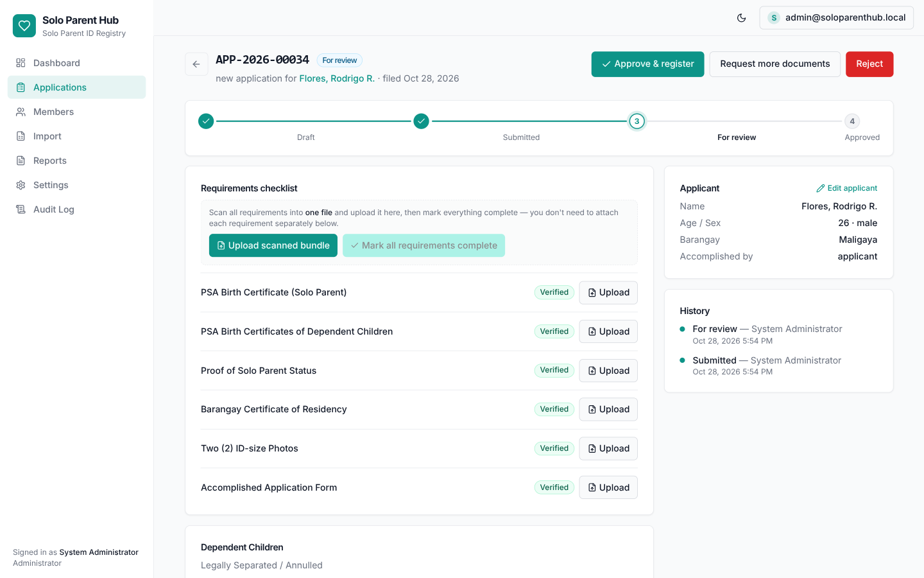The height and width of the screenshot is (578, 924).
Task: Upload file for Proof of Solo Parent Status
Action: tap(608, 371)
